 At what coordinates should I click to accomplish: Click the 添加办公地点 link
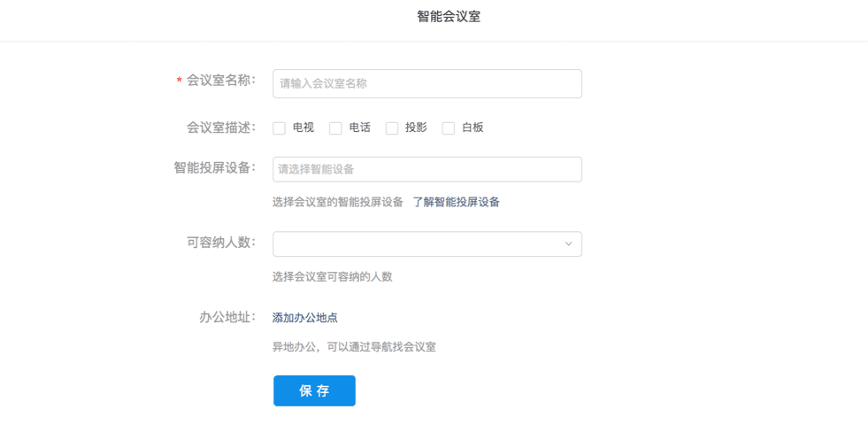[304, 318]
